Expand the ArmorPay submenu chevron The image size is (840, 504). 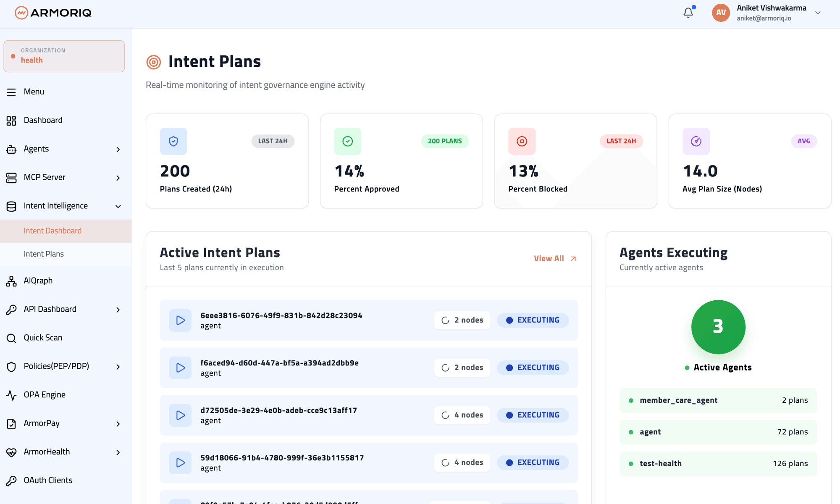coord(118,424)
